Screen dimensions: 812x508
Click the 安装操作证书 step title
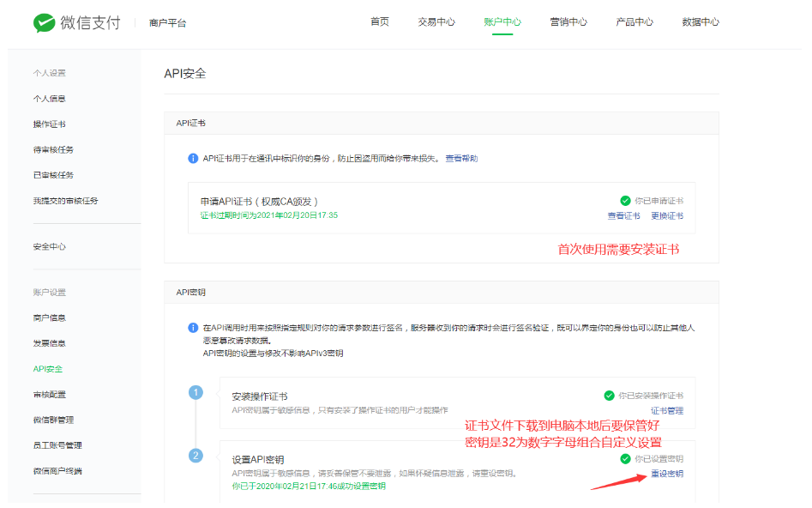click(260, 396)
